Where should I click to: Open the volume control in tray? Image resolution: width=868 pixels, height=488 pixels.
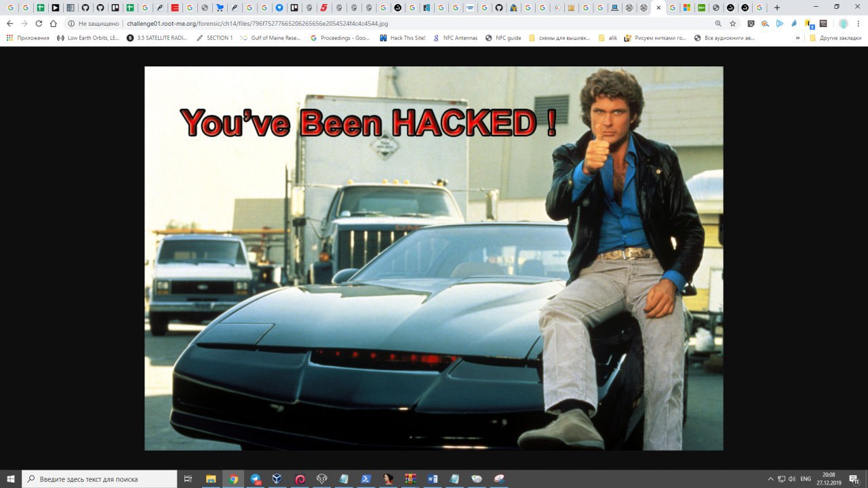pyautogui.click(x=792, y=479)
